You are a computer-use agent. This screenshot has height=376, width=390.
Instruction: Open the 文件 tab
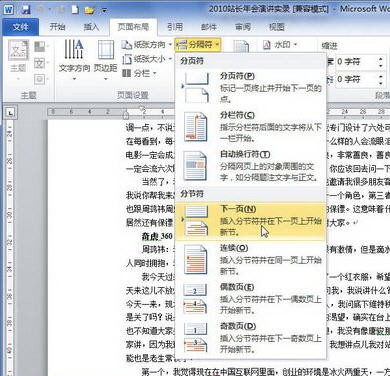[21, 27]
